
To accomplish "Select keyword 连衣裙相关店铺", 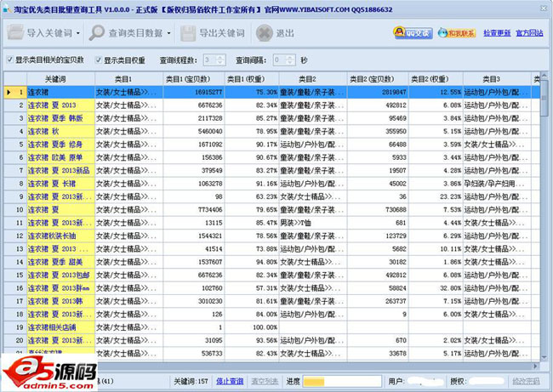I will (x=60, y=327).
